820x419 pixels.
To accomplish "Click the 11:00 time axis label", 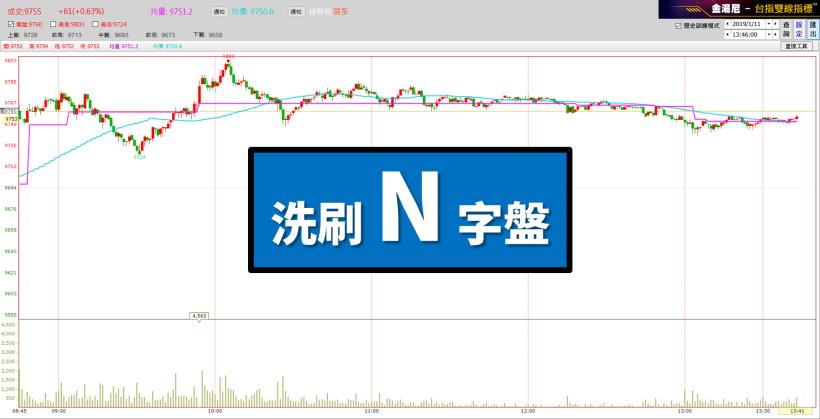I will pyautogui.click(x=371, y=411).
